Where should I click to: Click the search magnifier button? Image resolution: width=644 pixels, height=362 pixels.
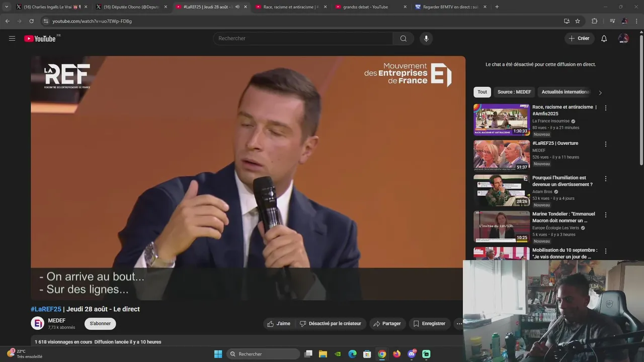(403, 39)
